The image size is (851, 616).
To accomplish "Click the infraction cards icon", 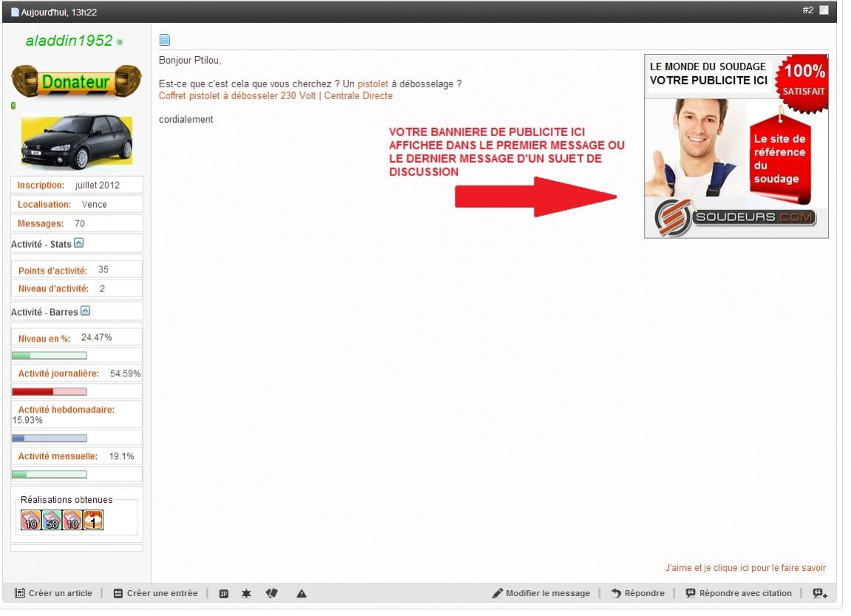I will pos(271,593).
